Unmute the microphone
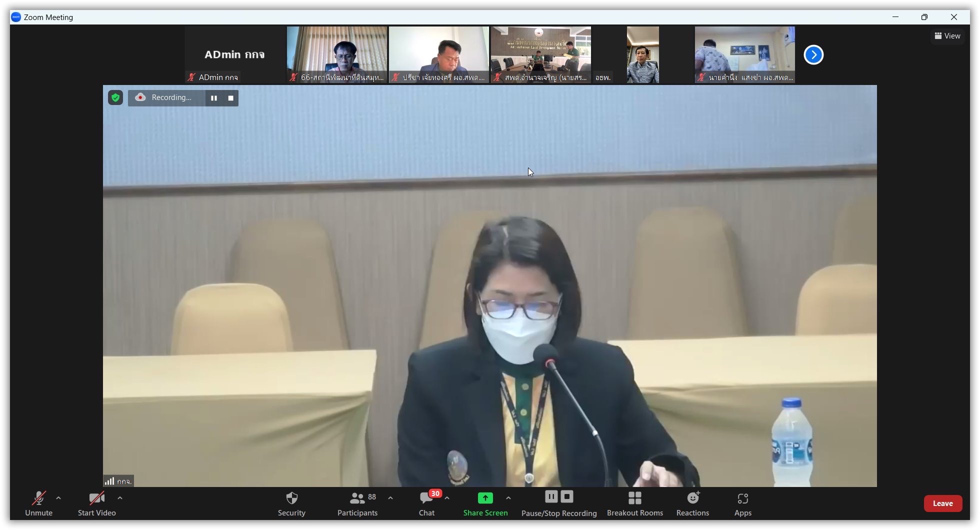980x530 pixels. tap(38, 503)
